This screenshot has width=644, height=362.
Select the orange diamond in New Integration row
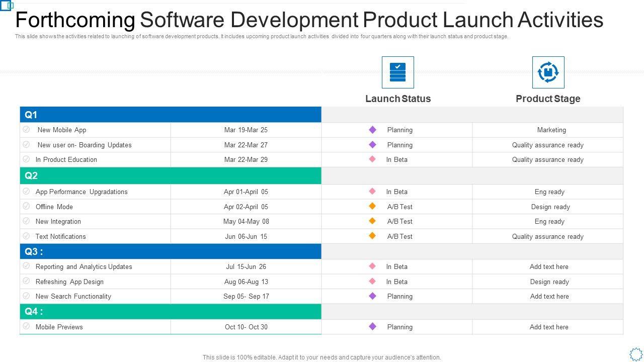(372, 221)
